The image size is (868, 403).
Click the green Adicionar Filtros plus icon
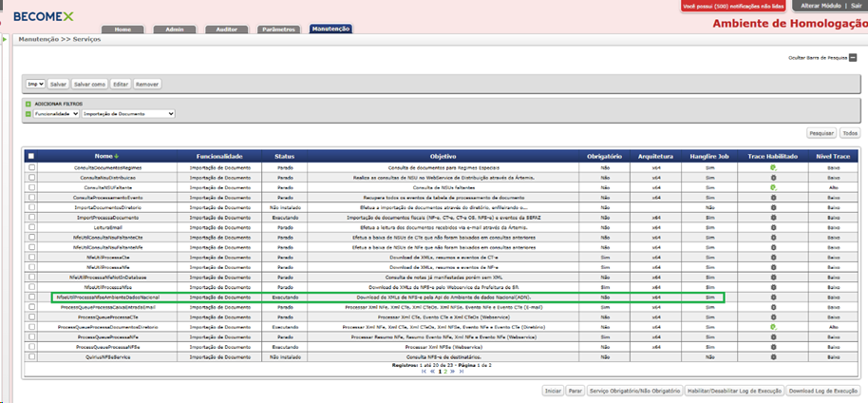click(28, 104)
